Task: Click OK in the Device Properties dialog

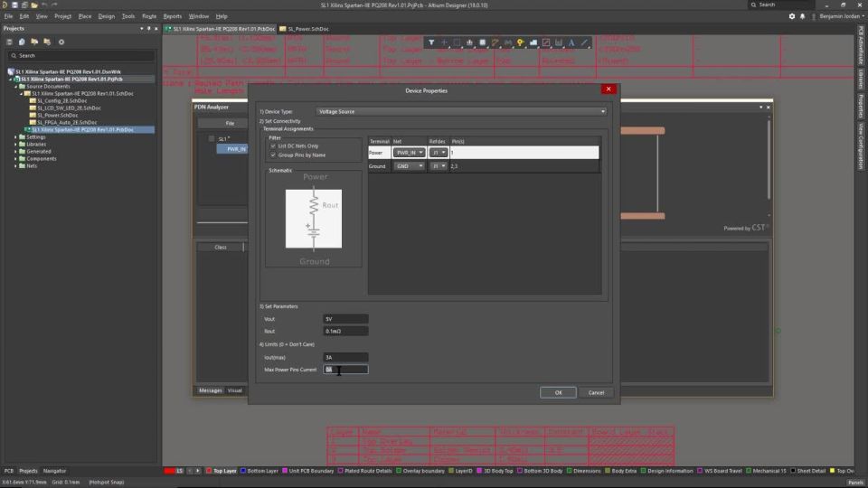Action: [558, 393]
